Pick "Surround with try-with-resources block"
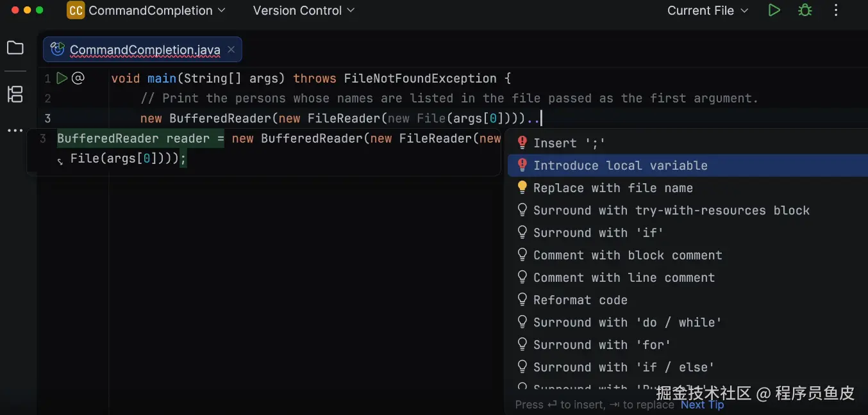The height and width of the screenshot is (415, 868). click(x=671, y=210)
